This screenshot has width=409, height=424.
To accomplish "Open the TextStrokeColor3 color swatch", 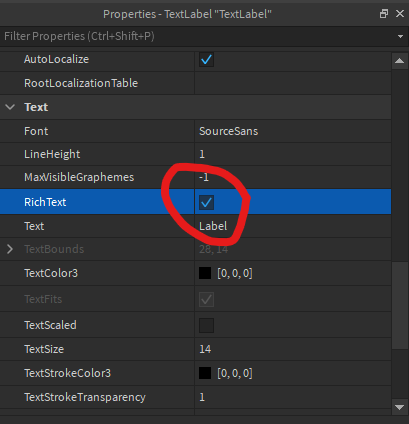I will point(205,373).
